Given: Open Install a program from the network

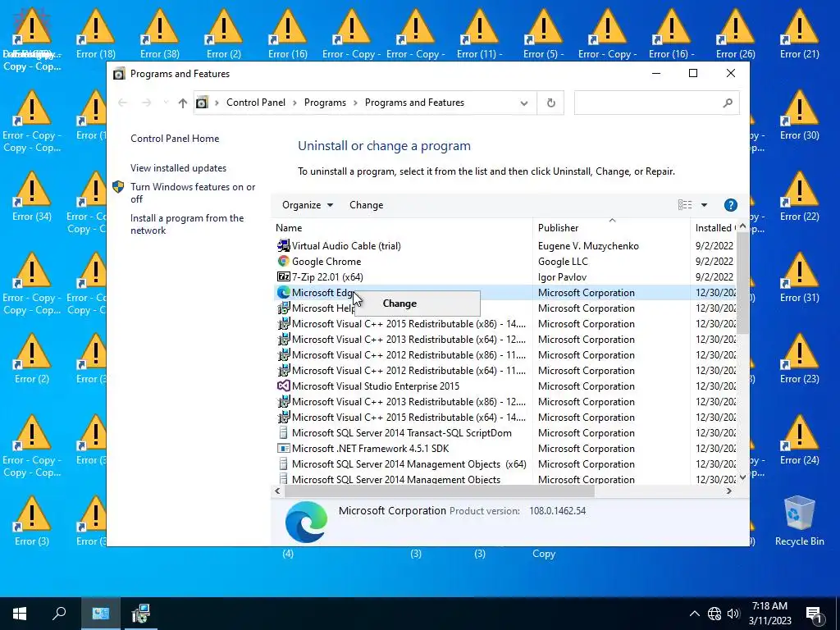Looking at the screenshot, I should pyautogui.click(x=187, y=225).
